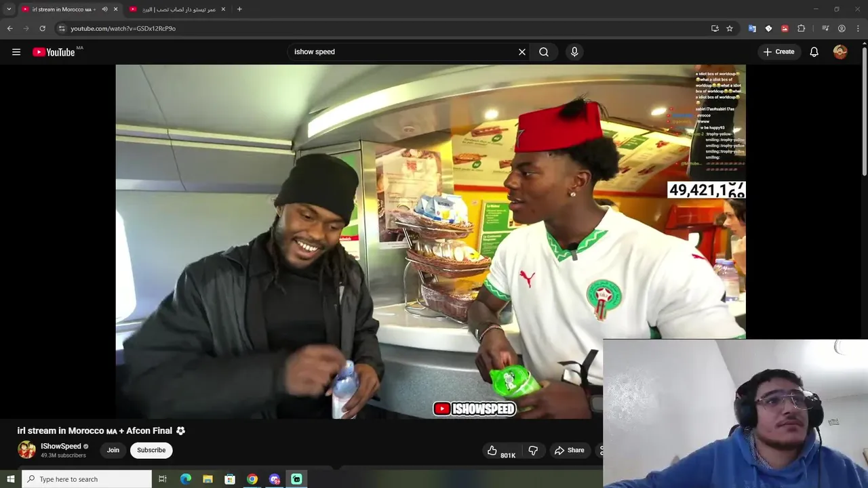Share the video
This screenshot has height=488, width=868.
click(570, 451)
